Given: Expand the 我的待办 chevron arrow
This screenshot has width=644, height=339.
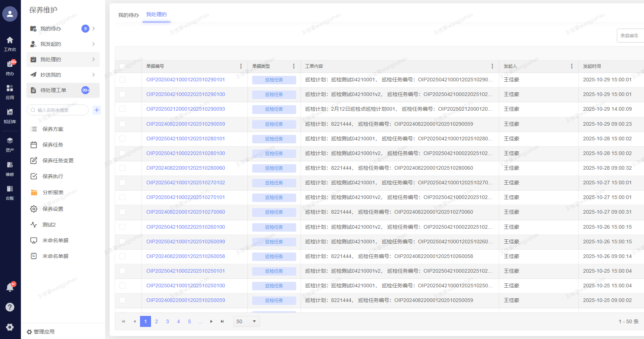Looking at the screenshot, I should pos(93,29).
